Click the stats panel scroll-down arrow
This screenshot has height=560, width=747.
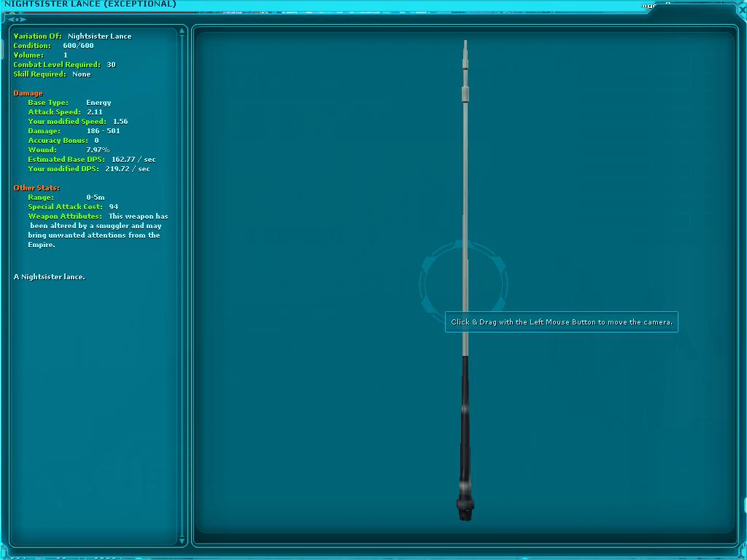(x=182, y=540)
